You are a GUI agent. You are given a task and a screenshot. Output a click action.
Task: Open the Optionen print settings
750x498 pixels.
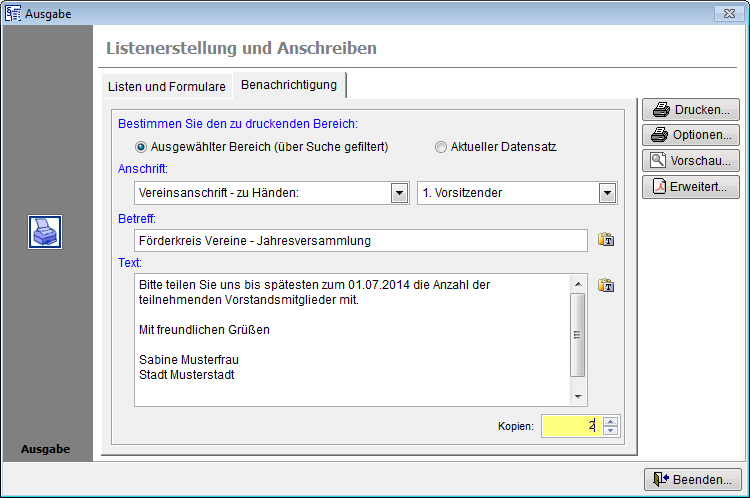tap(691, 135)
